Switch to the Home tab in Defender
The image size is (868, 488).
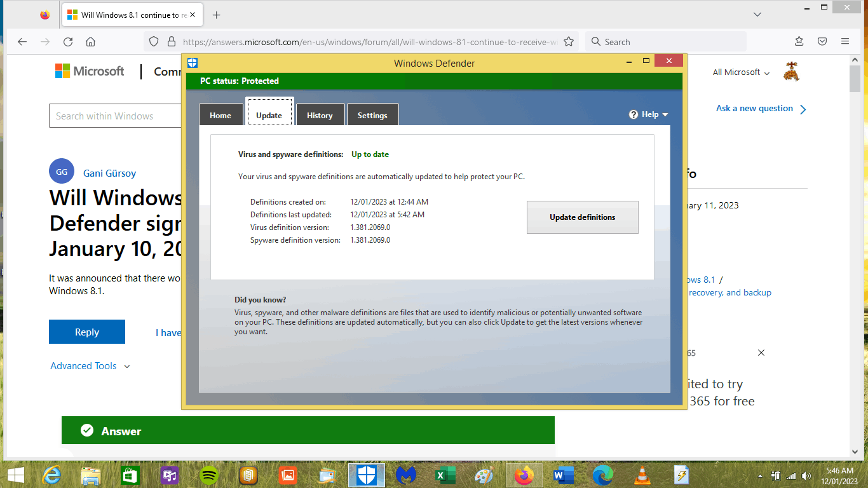coord(220,115)
